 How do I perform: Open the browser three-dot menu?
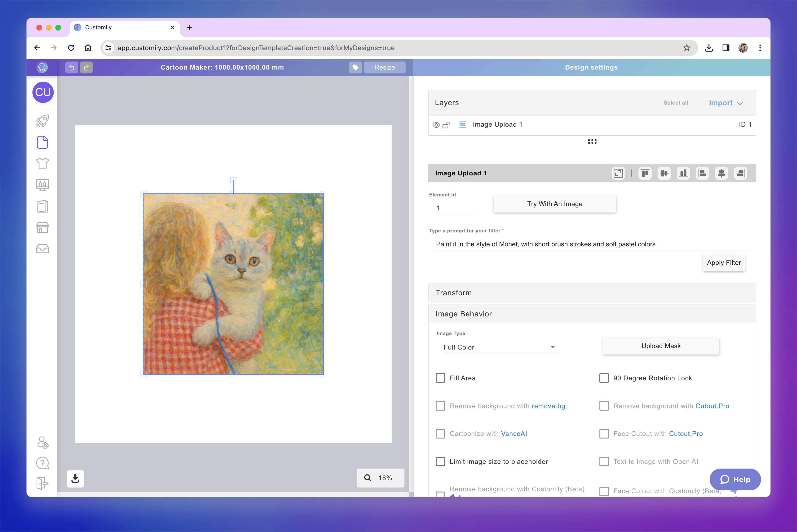click(760, 48)
